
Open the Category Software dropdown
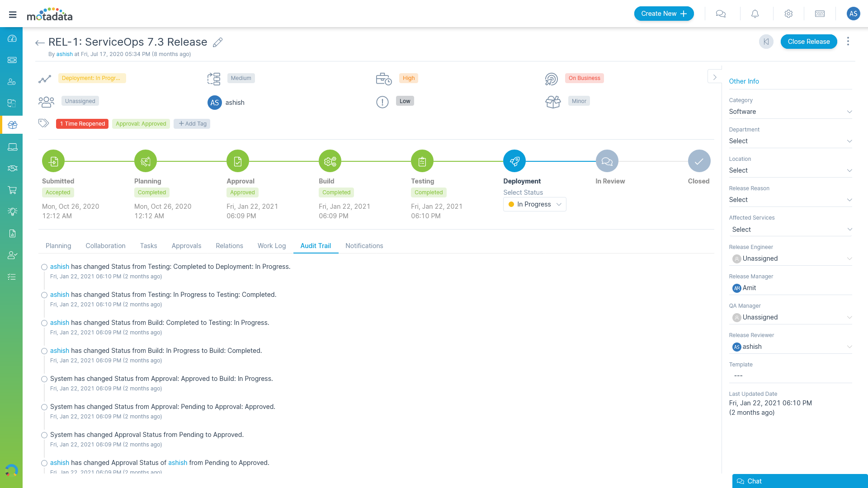790,112
